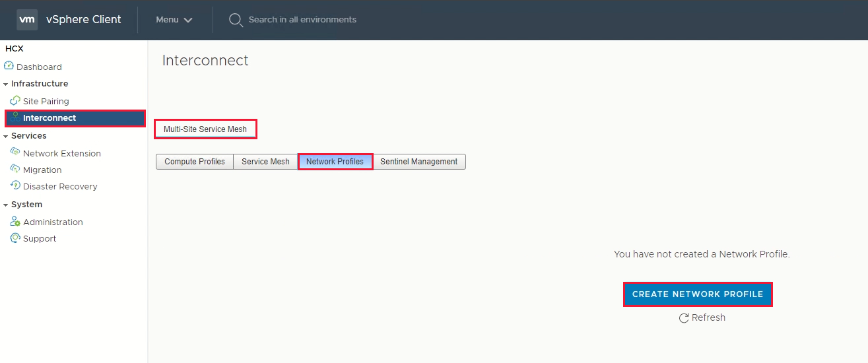This screenshot has height=363, width=868.
Task: Click the vSphere Client title
Action: click(x=84, y=20)
